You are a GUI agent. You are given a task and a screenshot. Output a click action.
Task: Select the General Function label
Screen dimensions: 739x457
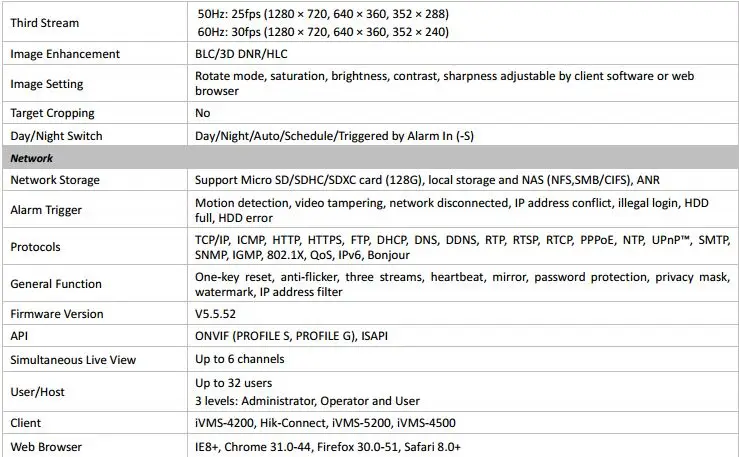coord(56,284)
